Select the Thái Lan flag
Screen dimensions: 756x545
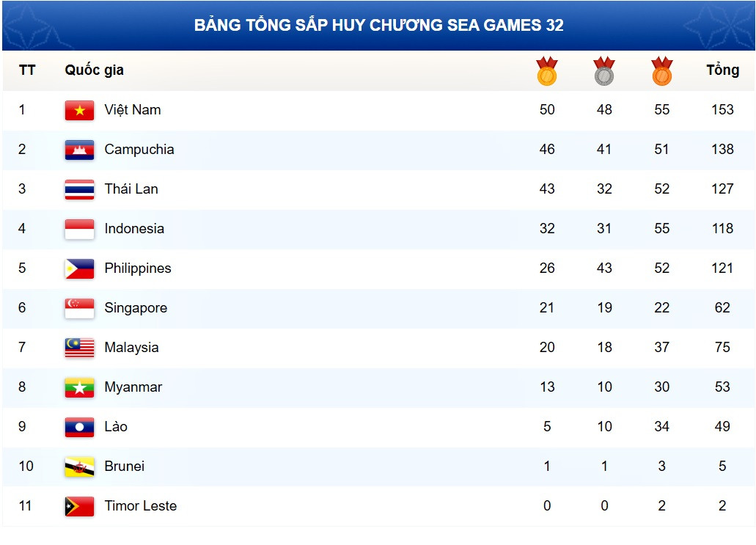coord(79,189)
